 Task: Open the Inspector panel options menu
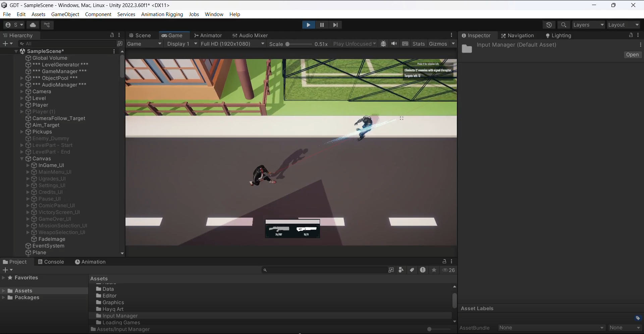click(638, 35)
